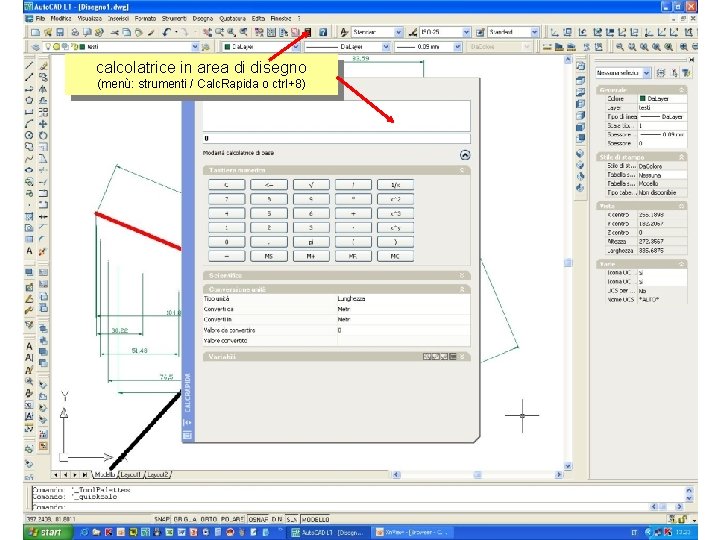Open Layer Properties Manager icon
Image resolution: width=720 pixels, height=540 pixels.
(35, 47)
